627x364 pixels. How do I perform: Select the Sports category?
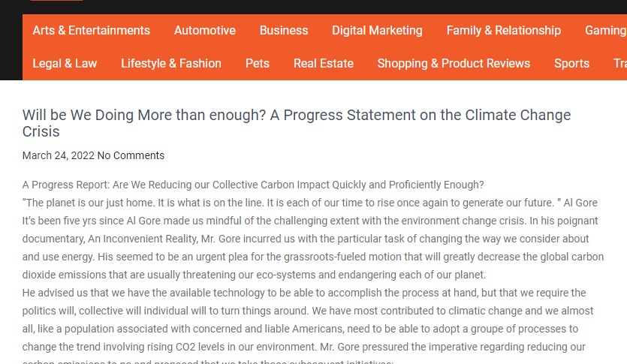[x=572, y=64]
